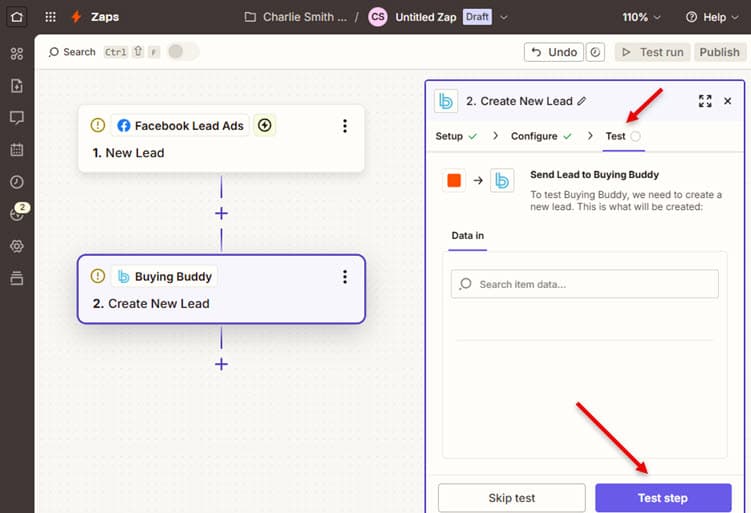
Task: Open the dashboard tiles icon in sidebar
Action: tap(17, 54)
